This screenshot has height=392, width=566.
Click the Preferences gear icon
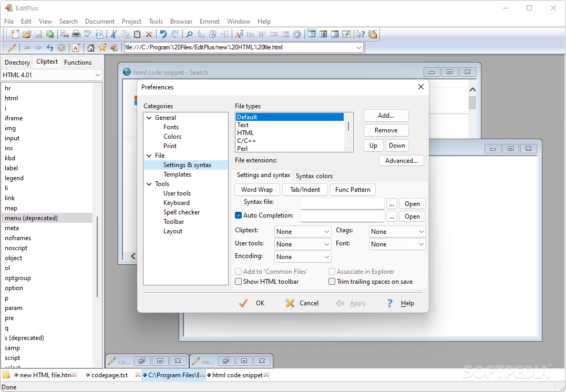[x=297, y=34]
